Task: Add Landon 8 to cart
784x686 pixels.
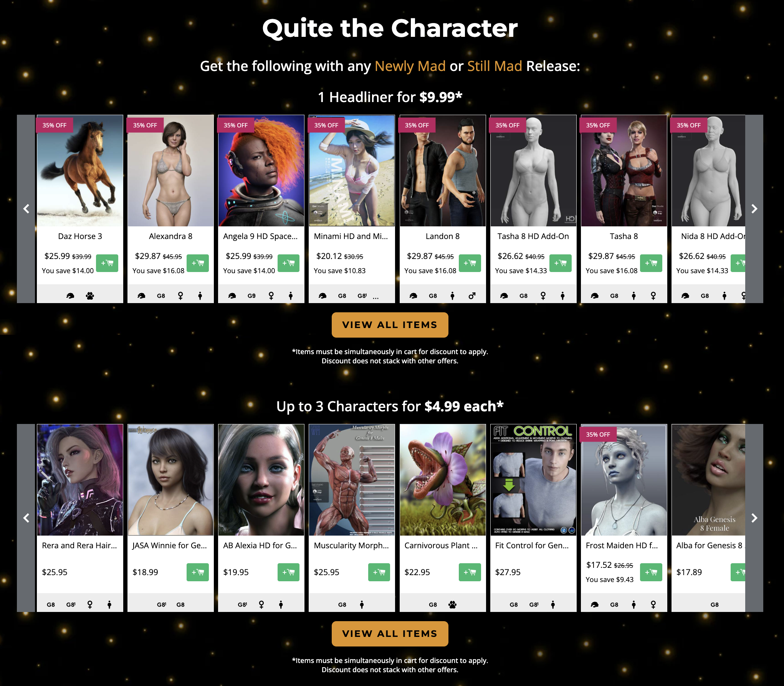Action: coord(470,263)
